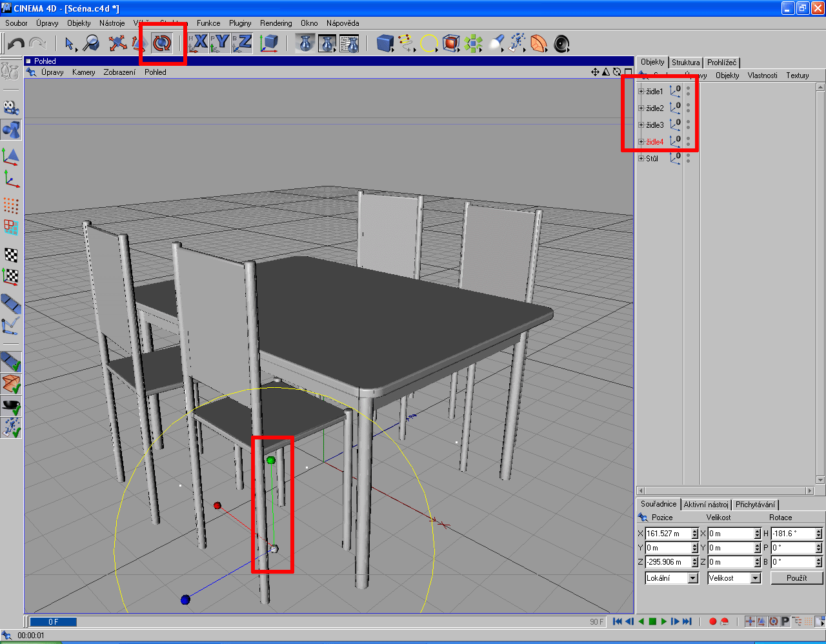Render to picture viewer icon
The width and height of the screenshot is (826, 644).
[x=328, y=43]
